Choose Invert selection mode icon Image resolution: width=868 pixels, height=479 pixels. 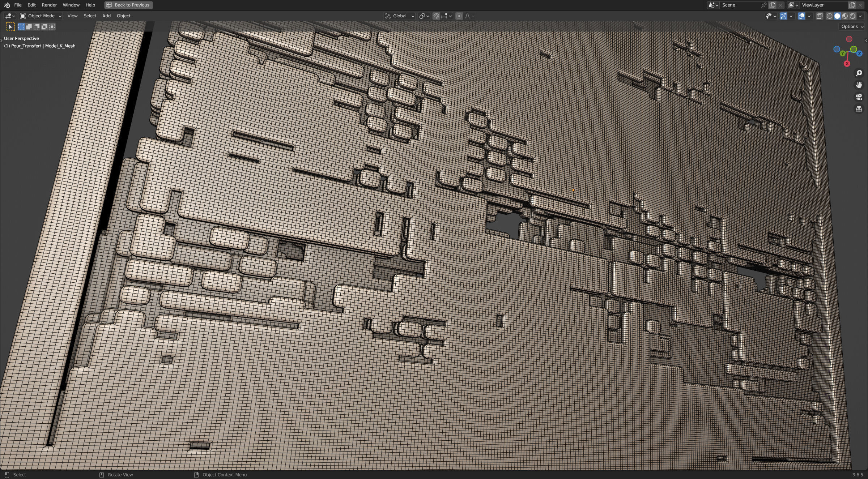point(44,27)
